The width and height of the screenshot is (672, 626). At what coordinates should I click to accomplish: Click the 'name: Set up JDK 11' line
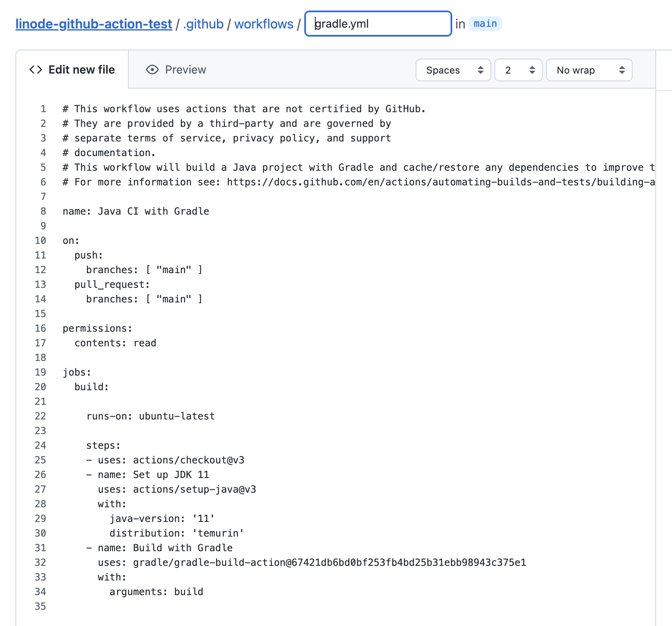(x=147, y=475)
